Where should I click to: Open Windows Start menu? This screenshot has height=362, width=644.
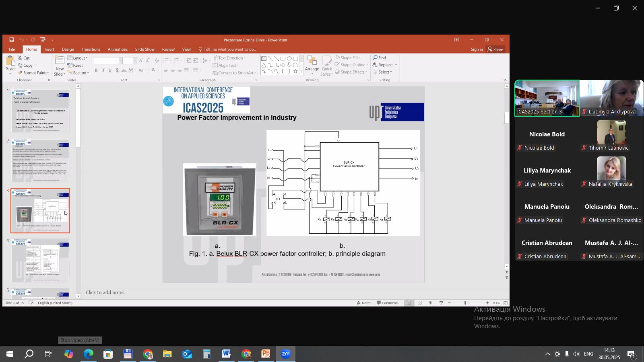[x=10, y=354]
